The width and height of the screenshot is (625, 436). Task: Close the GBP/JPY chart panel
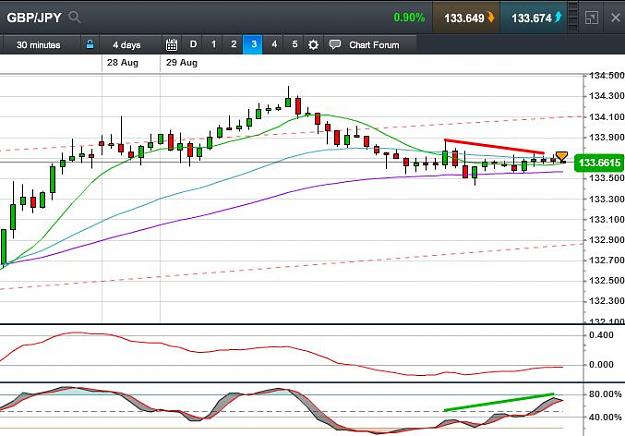click(x=615, y=18)
